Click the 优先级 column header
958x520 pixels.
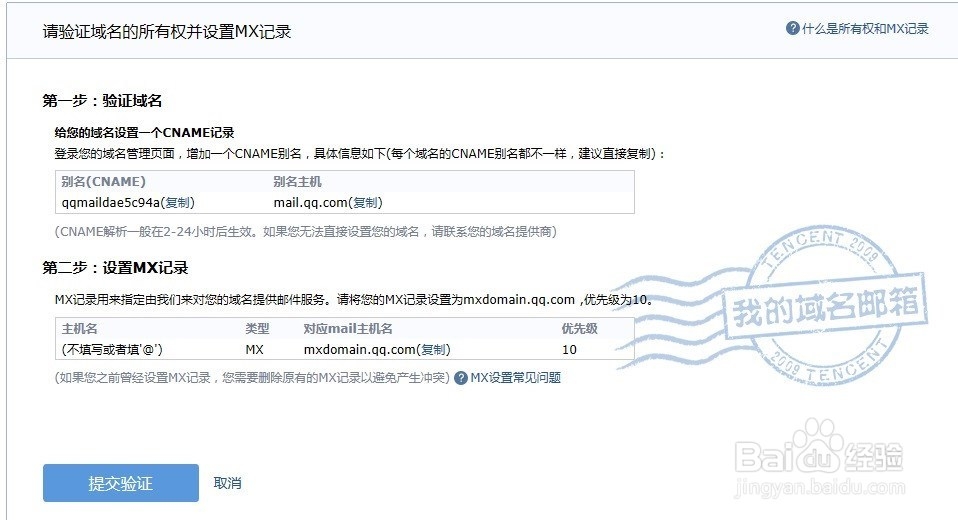click(x=579, y=329)
